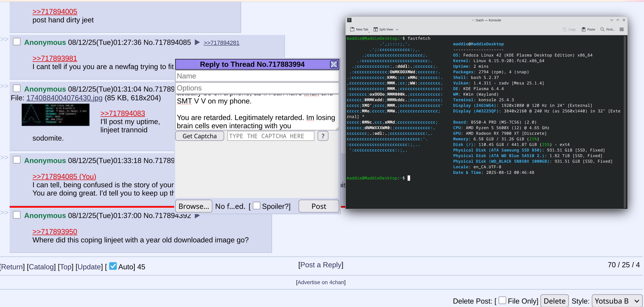Click the '70 / 25 / 4' thread stats
644x307 pixels.
624,265
